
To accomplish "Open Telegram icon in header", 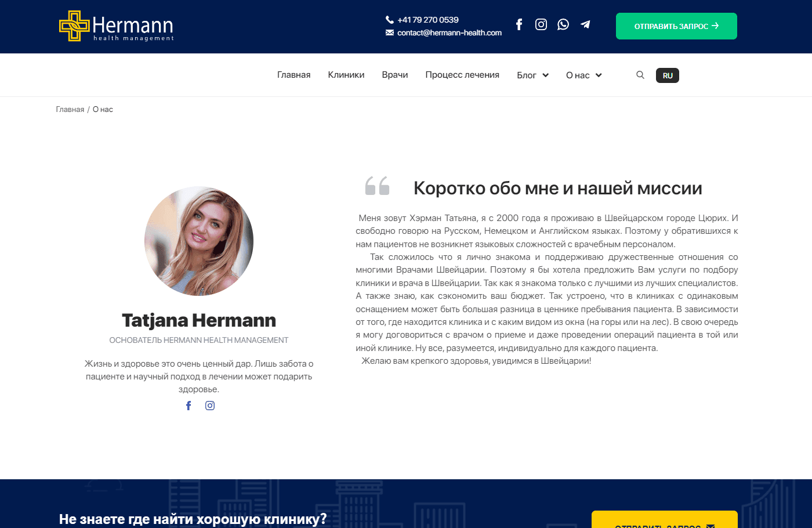I will click(x=585, y=24).
